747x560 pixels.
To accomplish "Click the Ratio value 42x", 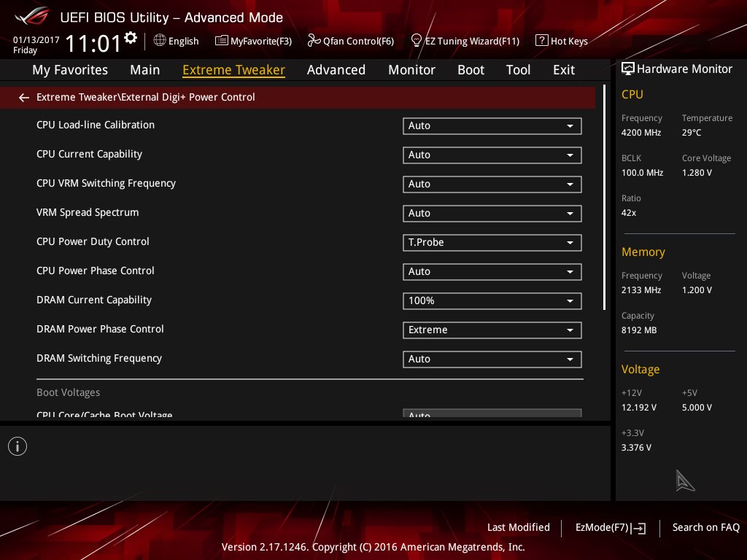I will [628, 213].
